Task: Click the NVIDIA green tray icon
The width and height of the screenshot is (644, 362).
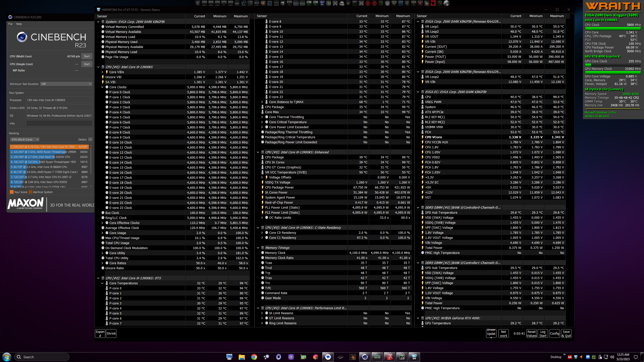Action: point(594,357)
